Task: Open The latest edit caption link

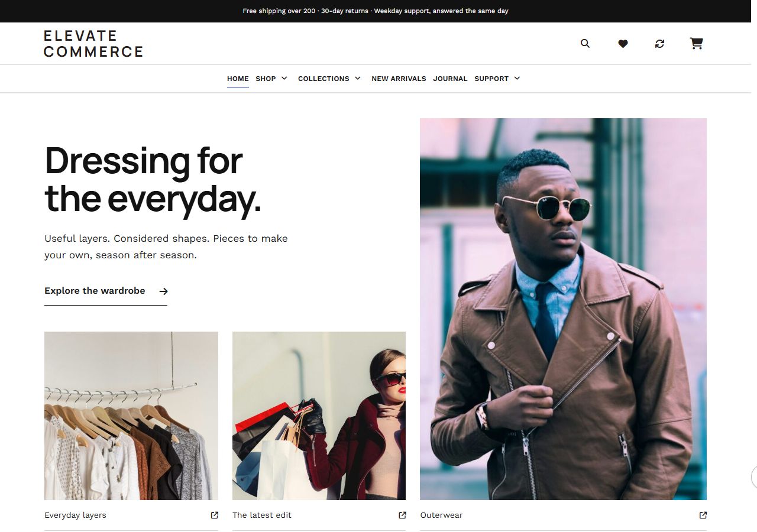Action: 262,515
